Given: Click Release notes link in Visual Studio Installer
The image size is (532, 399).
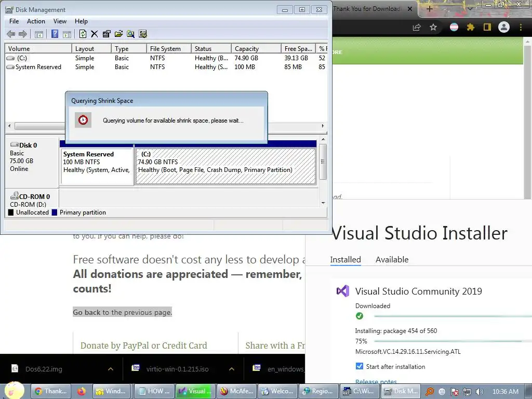Looking at the screenshot, I should (376, 382).
